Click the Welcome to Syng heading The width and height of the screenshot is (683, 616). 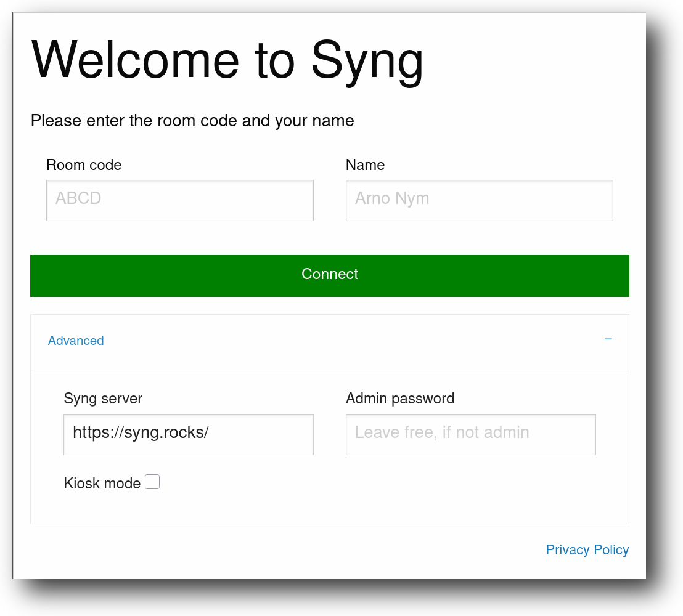point(227,60)
